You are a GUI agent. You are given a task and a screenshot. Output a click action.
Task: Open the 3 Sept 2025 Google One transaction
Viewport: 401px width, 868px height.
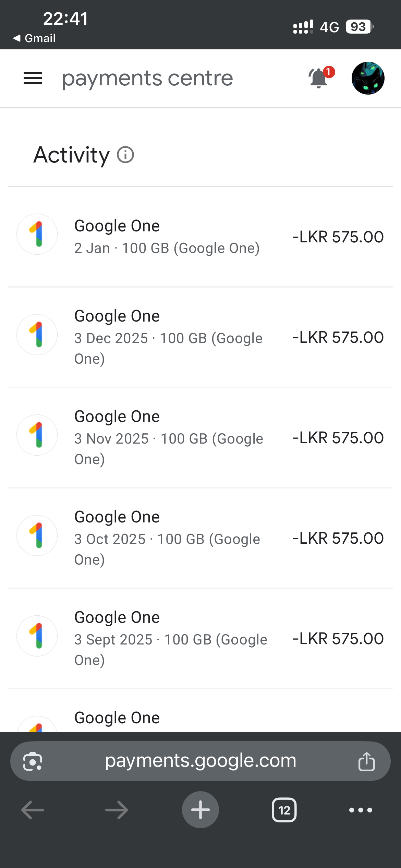[200, 639]
